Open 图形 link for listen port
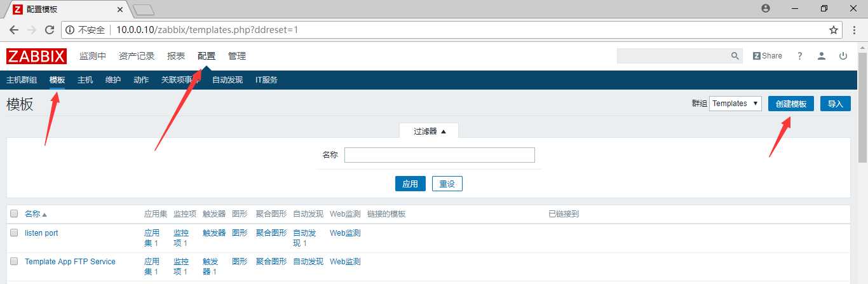 coord(240,233)
